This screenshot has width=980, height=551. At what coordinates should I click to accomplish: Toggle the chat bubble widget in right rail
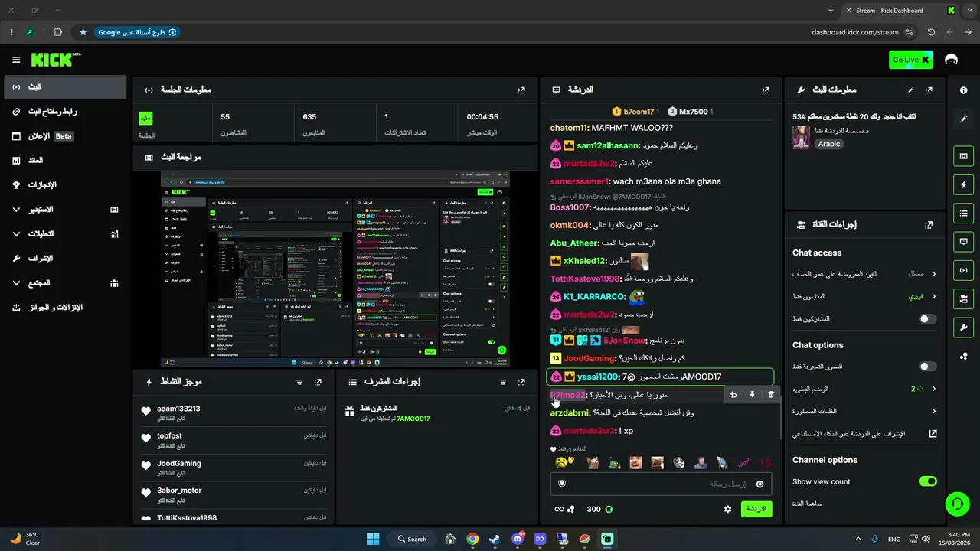[963, 241]
